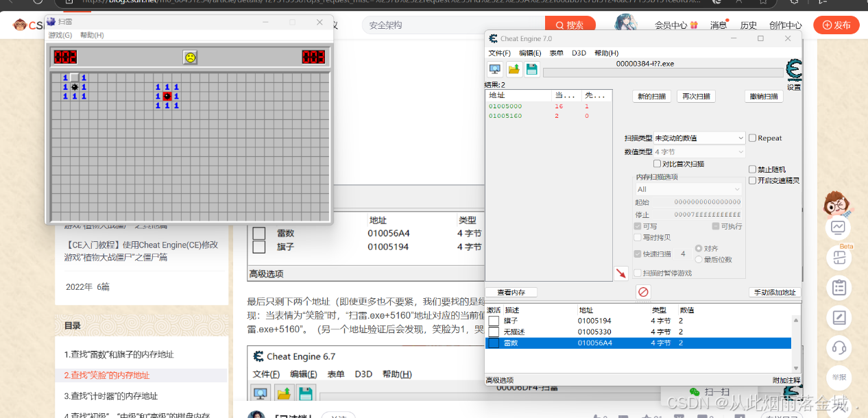Toggle the 写时拷贝 checkbox
The height and width of the screenshot is (418, 868).
click(x=638, y=237)
